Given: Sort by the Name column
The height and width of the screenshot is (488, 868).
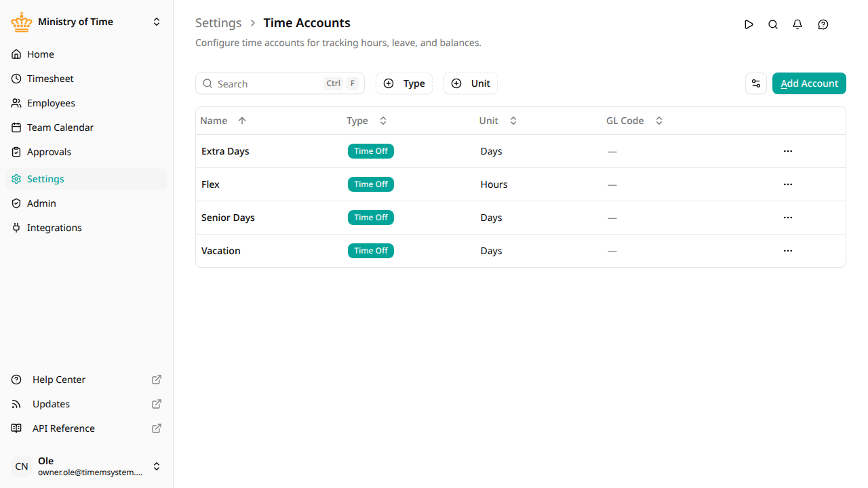Looking at the screenshot, I should (x=224, y=121).
